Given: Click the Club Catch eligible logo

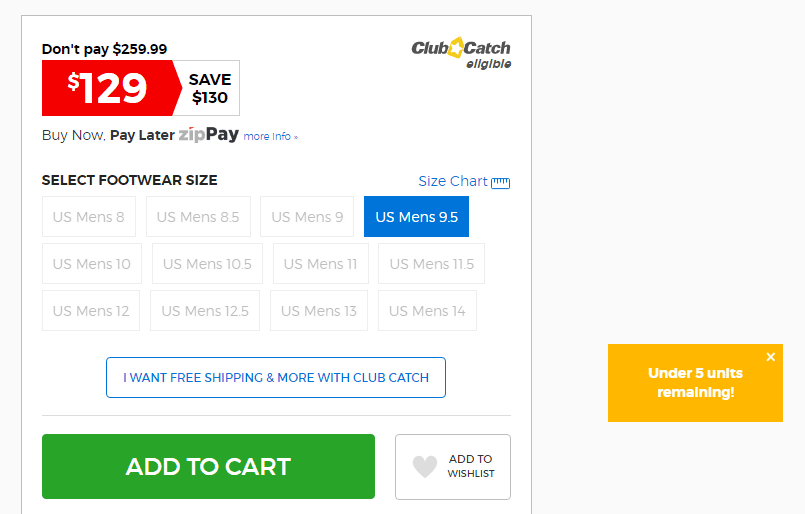Looking at the screenshot, I should [461, 53].
